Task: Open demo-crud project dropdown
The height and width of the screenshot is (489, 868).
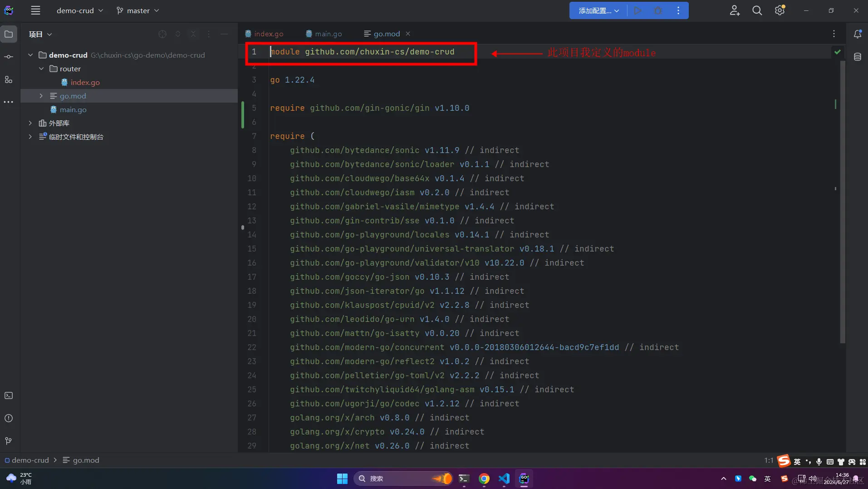Action: pyautogui.click(x=80, y=10)
